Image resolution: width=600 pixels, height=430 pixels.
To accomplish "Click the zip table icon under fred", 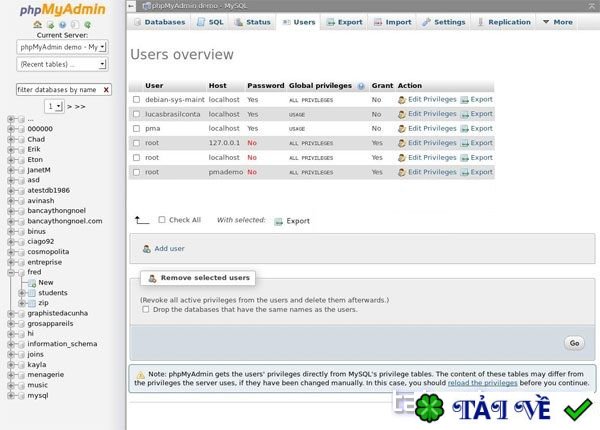I will click(x=32, y=303).
